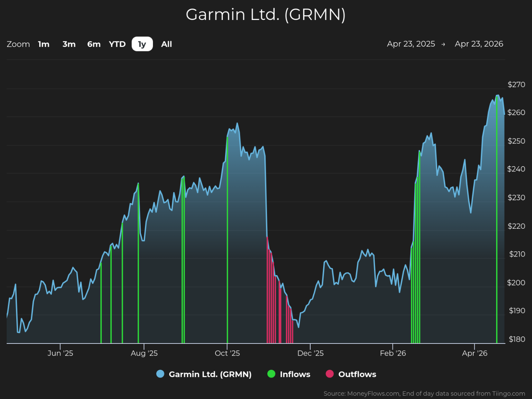Set zoom range to 6m
The height and width of the screenshot is (399, 532).
click(x=94, y=44)
